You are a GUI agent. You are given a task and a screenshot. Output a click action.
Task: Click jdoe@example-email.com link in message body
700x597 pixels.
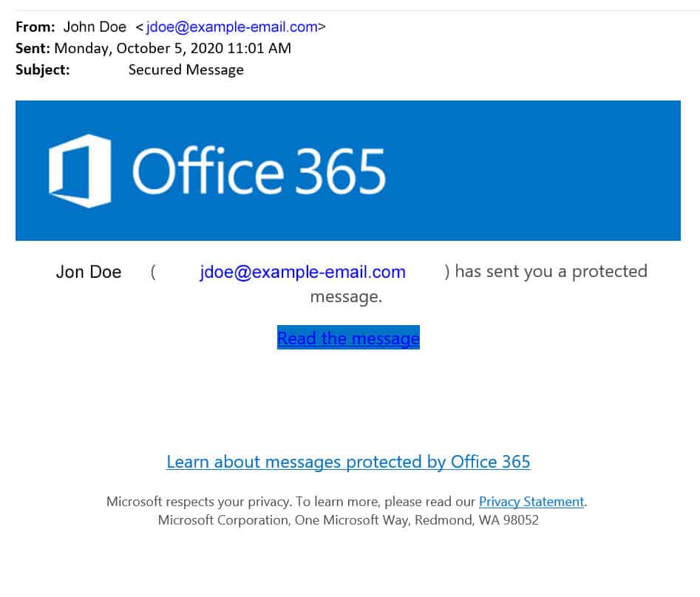(x=302, y=272)
